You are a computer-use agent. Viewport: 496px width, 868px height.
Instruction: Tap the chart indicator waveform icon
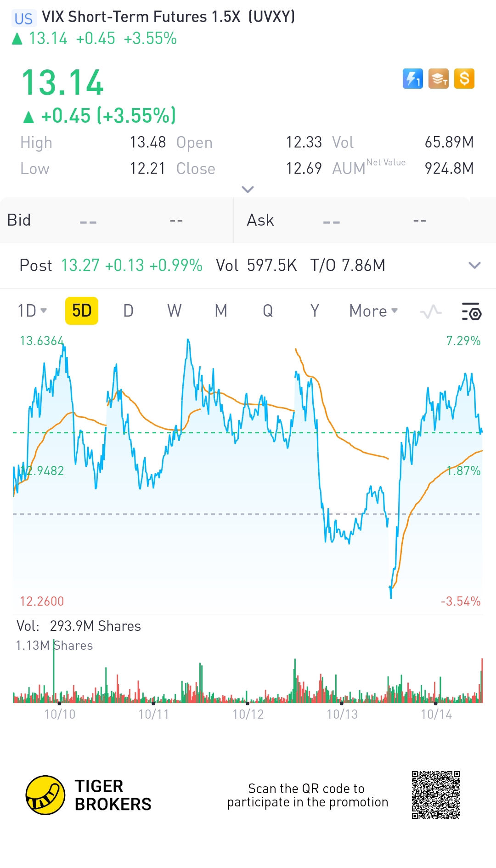[x=431, y=312]
